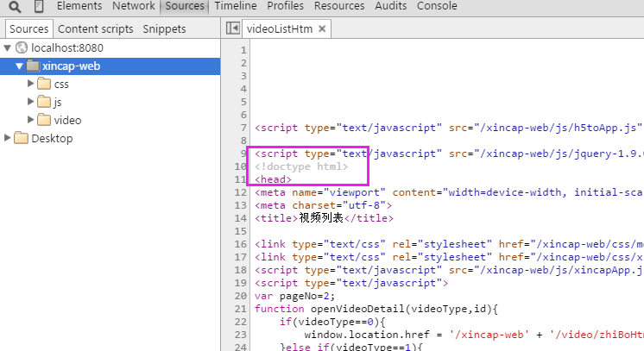Viewport: 644px width, 351px height.
Task: Click the '<meta charset="utf-8">' line
Action: coord(323,205)
